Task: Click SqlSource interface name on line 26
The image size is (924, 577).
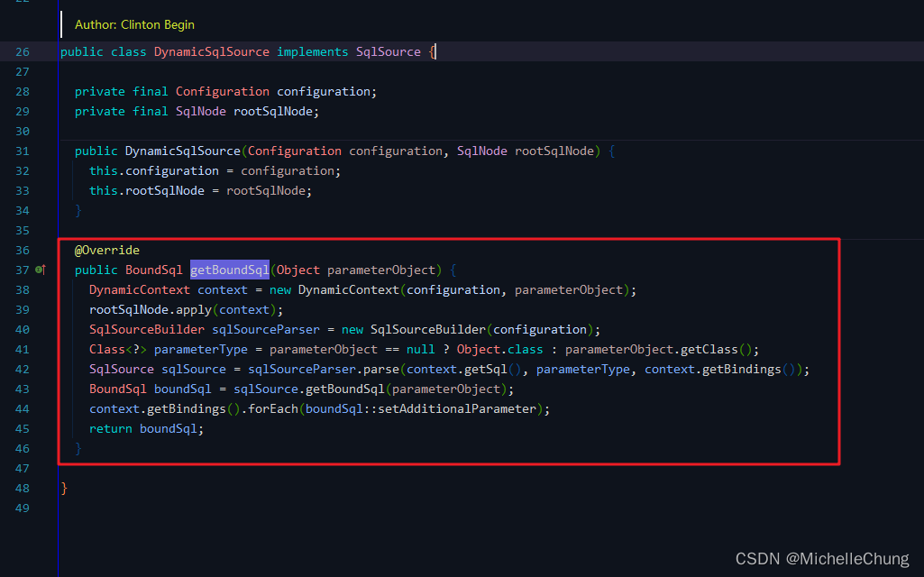Action: pyautogui.click(x=389, y=52)
